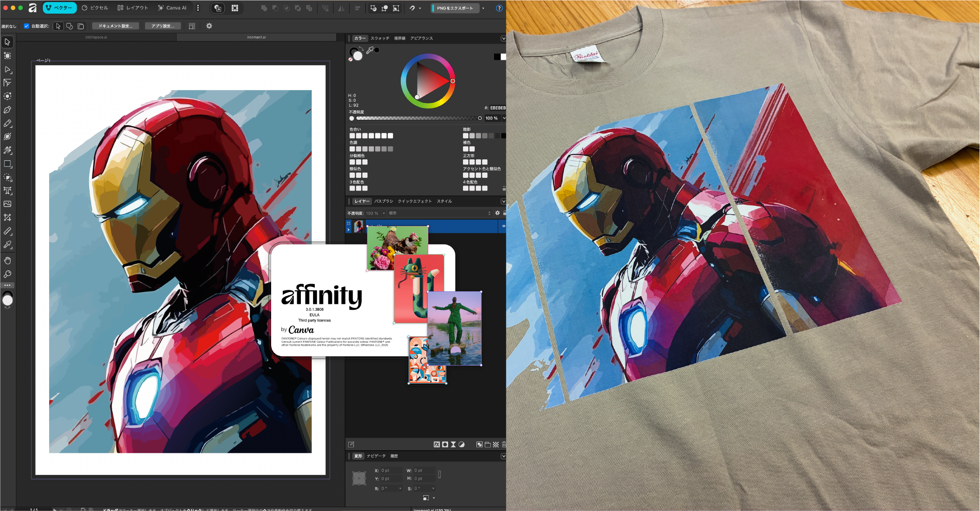Click the mask layer icon in Layers footer
The width and height of the screenshot is (980, 511).
point(445,445)
